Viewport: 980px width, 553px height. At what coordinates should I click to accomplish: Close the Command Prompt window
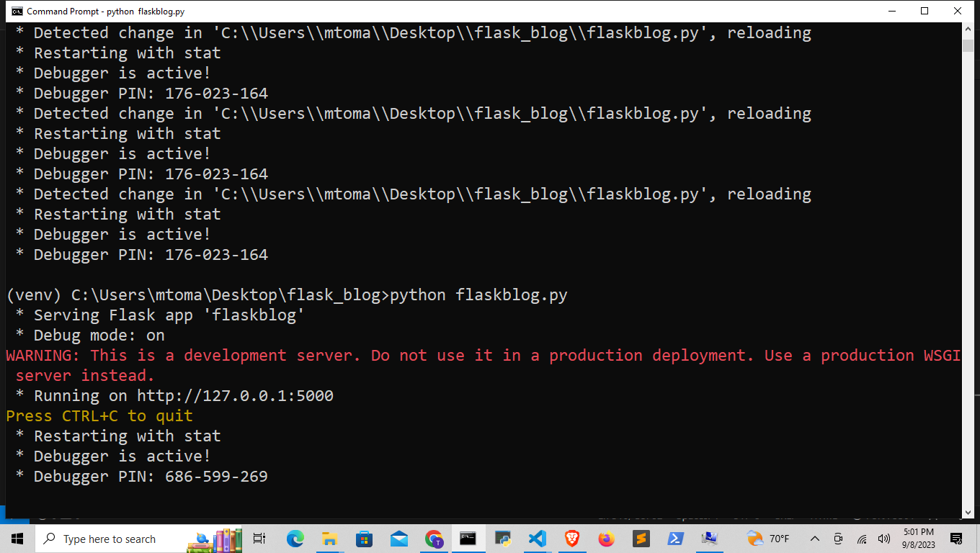coord(958,11)
